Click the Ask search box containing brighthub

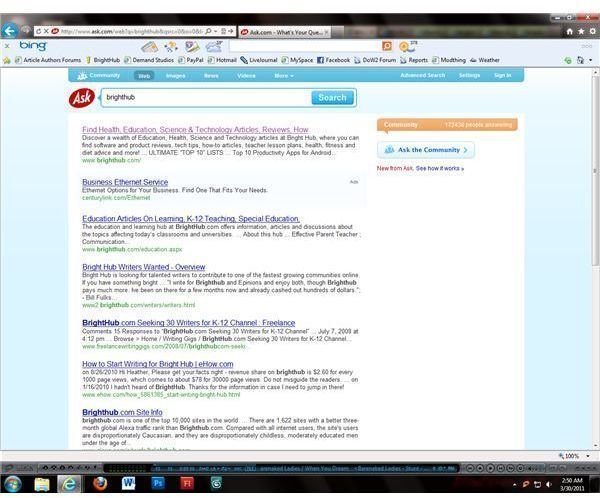(207, 98)
